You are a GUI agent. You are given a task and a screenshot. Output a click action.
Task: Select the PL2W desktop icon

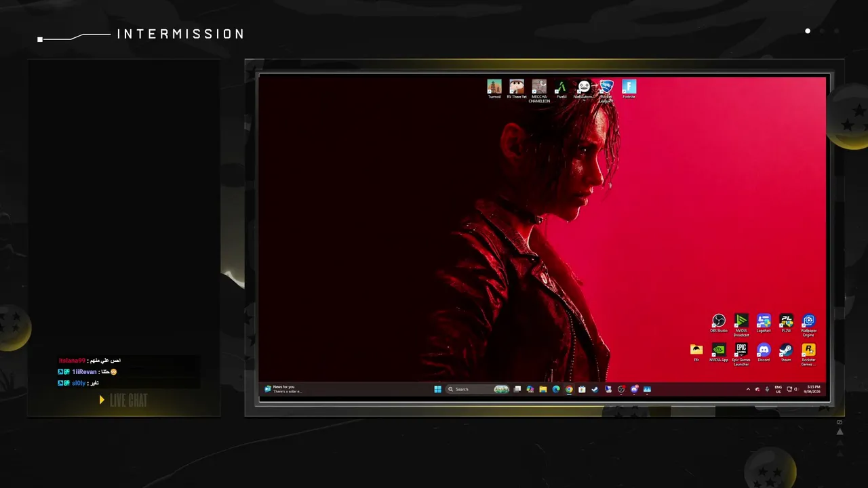click(x=786, y=323)
